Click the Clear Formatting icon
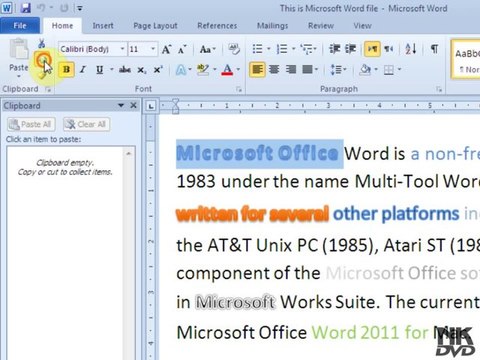 pyautogui.click(x=234, y=49)
